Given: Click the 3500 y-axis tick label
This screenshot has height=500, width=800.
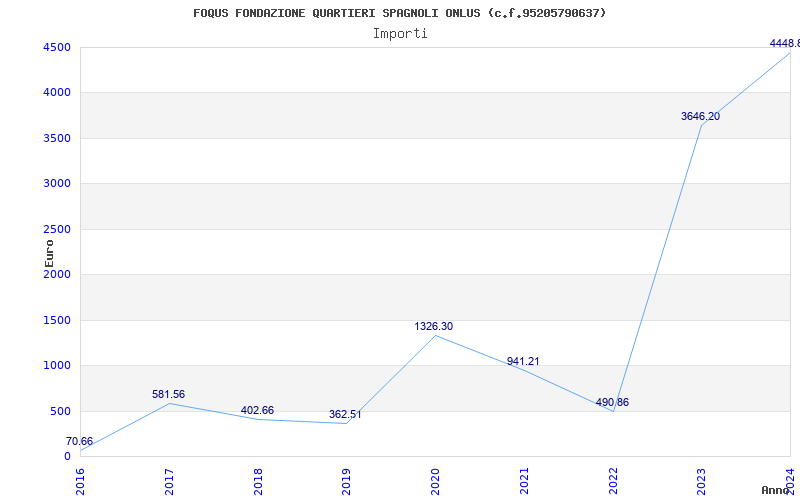Looking at the screenshot, I should pyautogui.click(x=57, y=138).
